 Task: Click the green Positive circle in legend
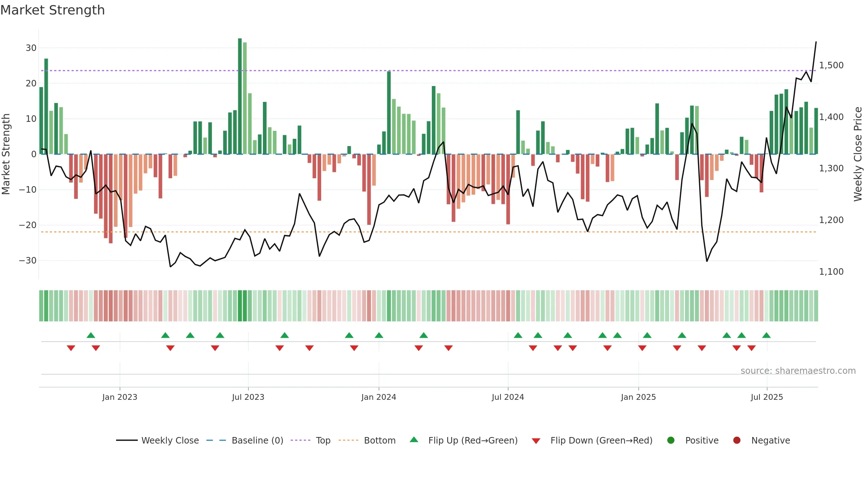click(x=671, y=440)
